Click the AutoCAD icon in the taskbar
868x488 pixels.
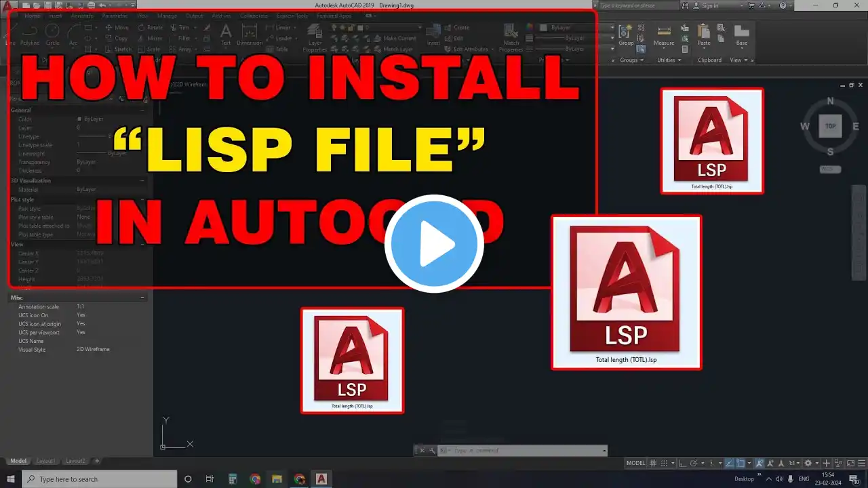(x=321, y=479)
